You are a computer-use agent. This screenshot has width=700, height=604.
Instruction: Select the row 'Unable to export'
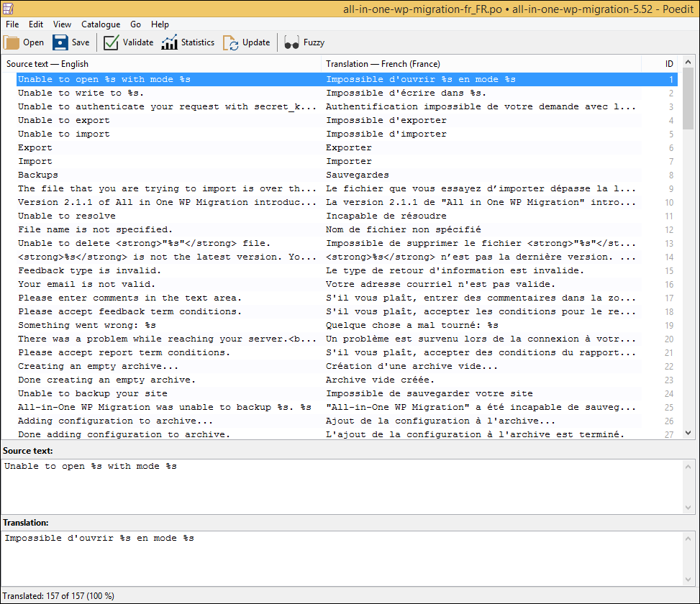[347, 121]
